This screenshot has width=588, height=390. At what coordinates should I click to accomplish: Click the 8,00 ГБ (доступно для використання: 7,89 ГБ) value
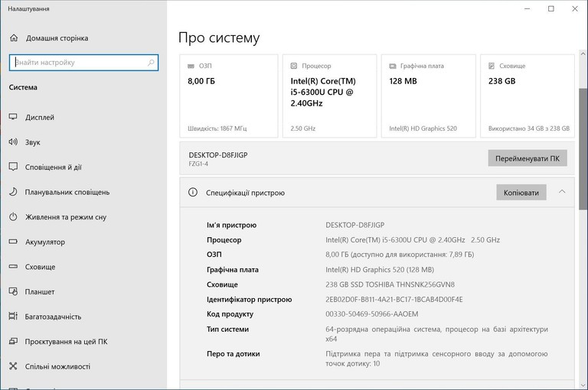[x=400, y=255]
